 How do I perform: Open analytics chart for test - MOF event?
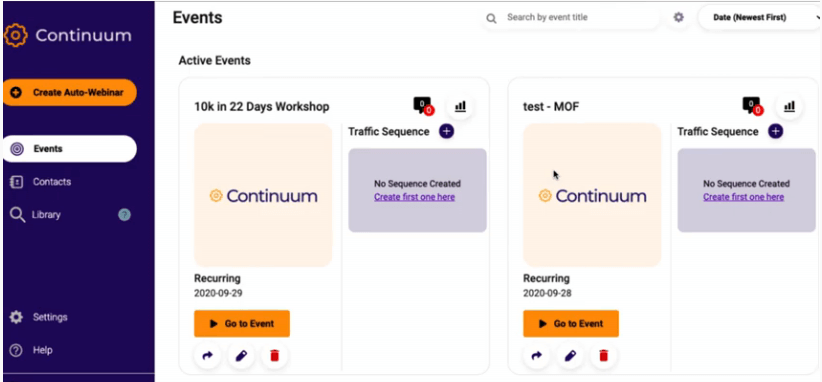tap(789, 106)
